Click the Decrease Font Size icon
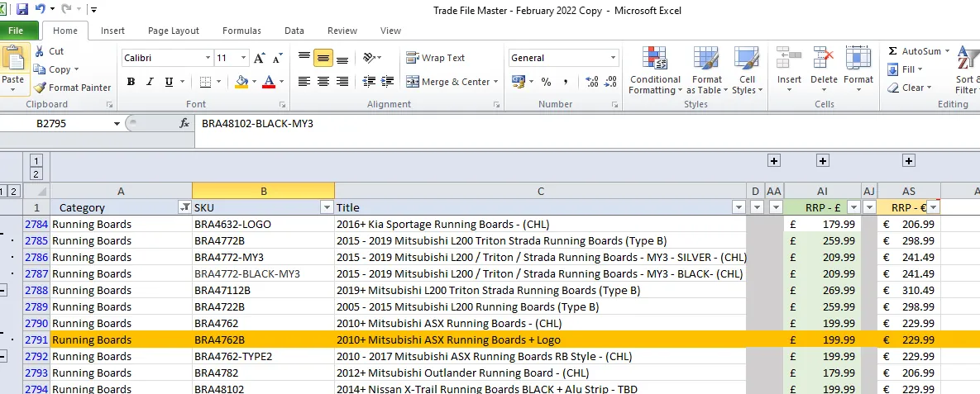 click(x=278, y=58)
